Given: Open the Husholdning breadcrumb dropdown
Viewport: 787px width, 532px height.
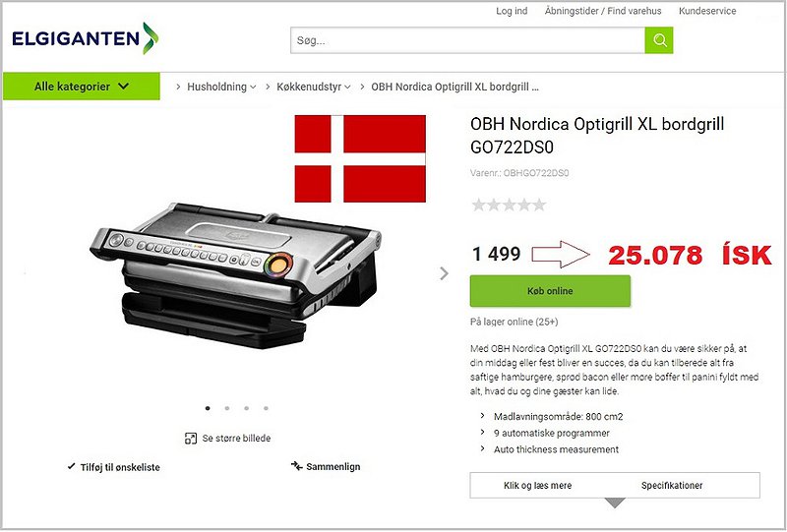Looking at the screenshot, I should (221, 87).
